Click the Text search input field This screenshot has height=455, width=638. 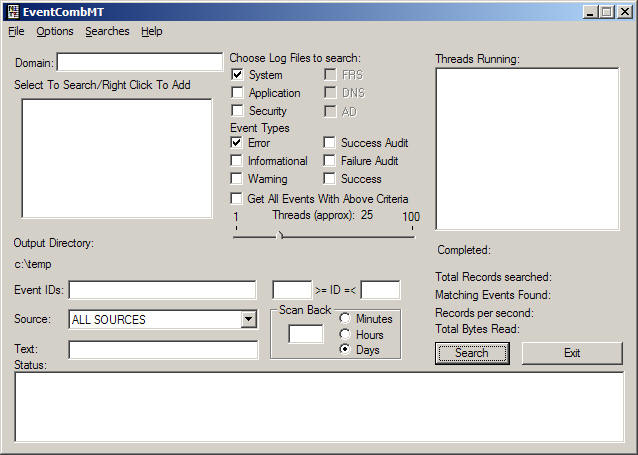(x=163, y=350)
